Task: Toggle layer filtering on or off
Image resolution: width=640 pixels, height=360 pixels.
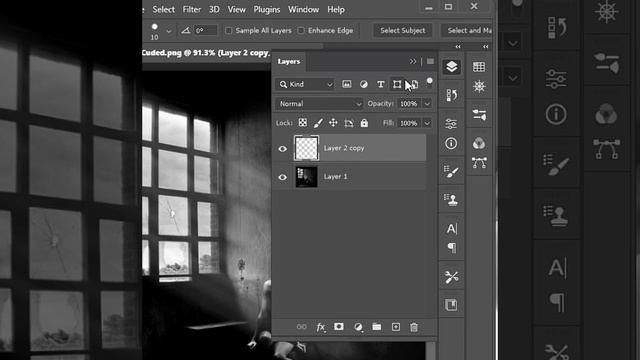Action: (429, 82)
